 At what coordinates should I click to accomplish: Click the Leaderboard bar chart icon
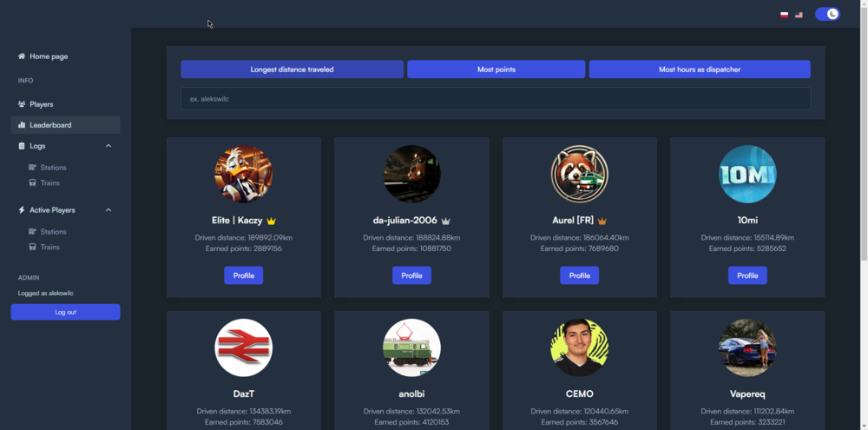pos(22,125)
